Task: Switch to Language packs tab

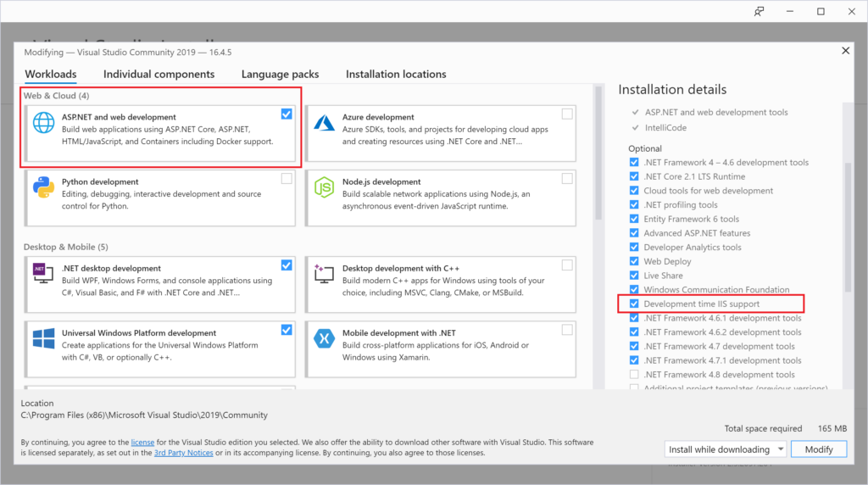Action: tap(280, 74)
